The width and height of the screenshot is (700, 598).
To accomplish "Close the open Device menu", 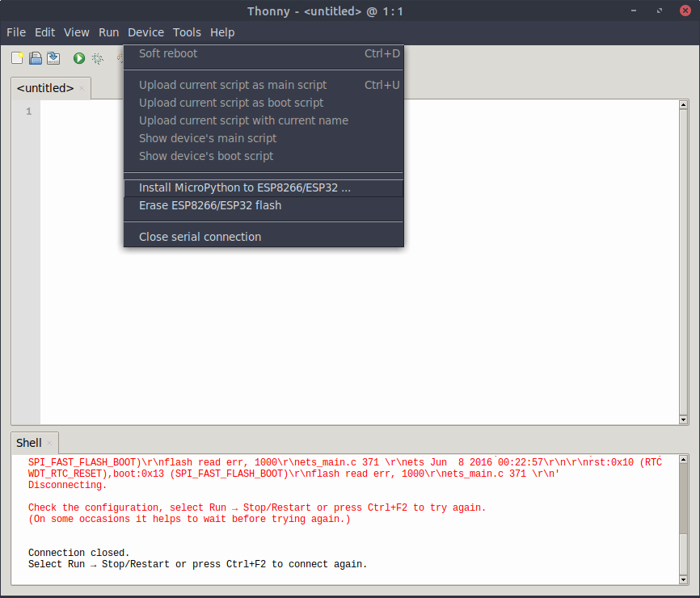I will coord(145,32).
